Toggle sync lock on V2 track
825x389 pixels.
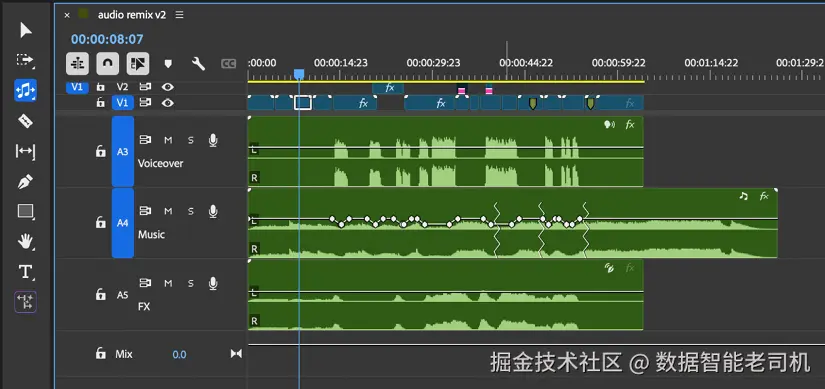click(x=145, y=87)
